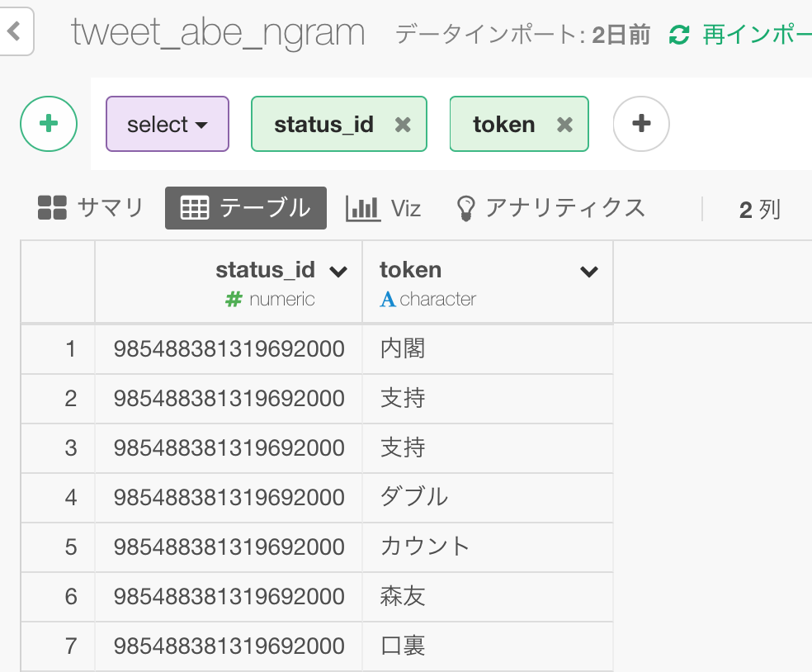
Task: Click the 再インポート link text
Action: pyautogui.click(x=757, y=35)
